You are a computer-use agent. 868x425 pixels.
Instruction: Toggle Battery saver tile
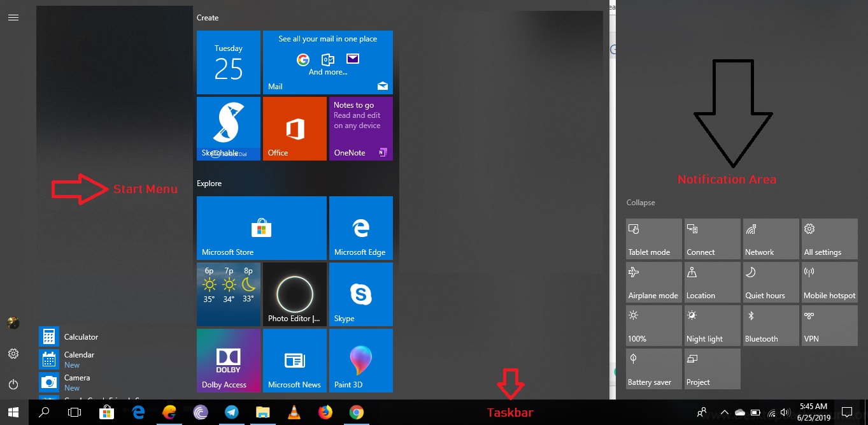(653, 368)
